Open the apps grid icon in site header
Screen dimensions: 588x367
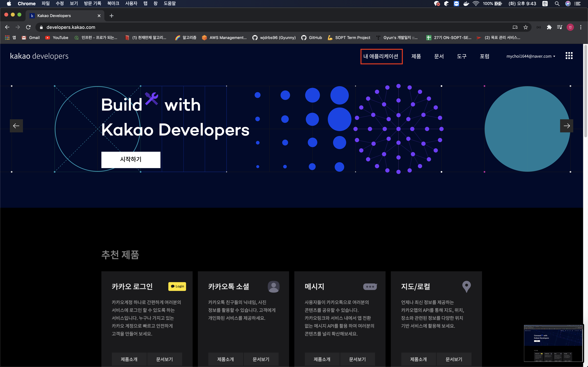tap(569, 56)
